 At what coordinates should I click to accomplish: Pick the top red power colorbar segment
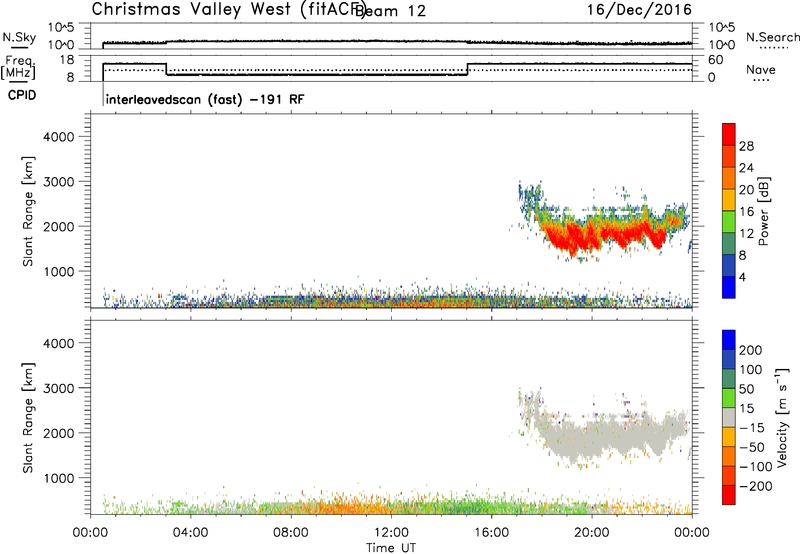pyautogui.click(x=729, y=134)
